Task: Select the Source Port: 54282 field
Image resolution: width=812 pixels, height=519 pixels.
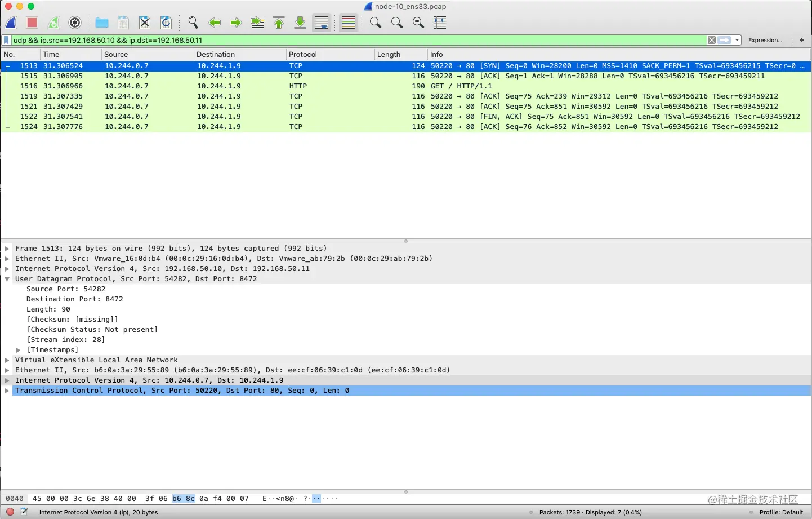Action: [x=66, y=289]
